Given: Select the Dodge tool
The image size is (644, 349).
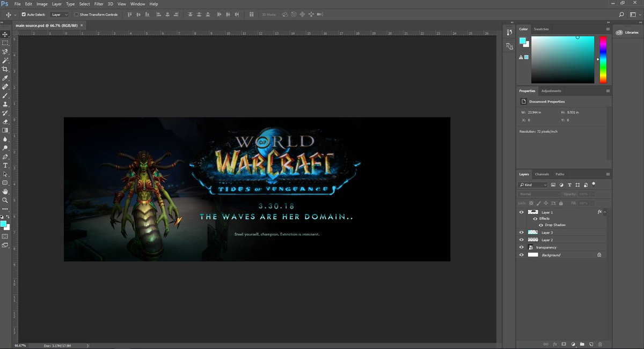Looking at the screenshot, I should (5, 148).
